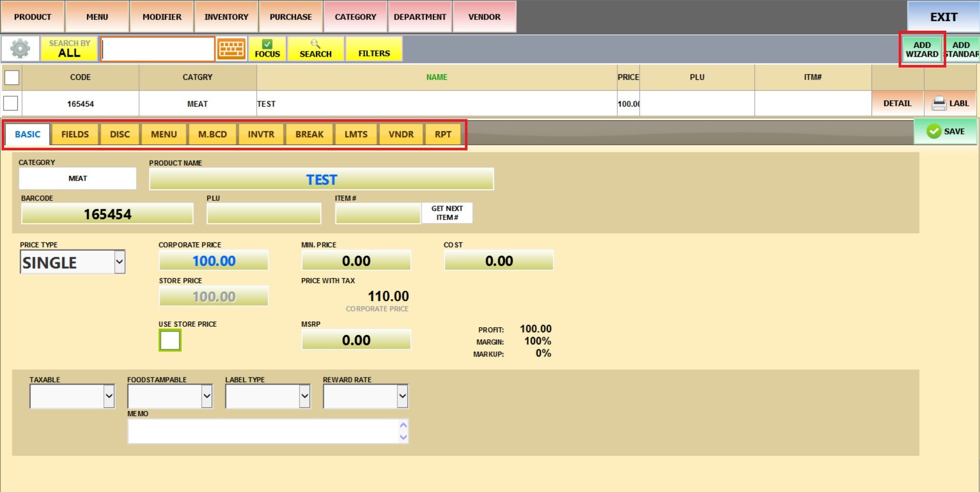Click the search text input box
Screen dimensions: 980x492
tap(158, 50)
